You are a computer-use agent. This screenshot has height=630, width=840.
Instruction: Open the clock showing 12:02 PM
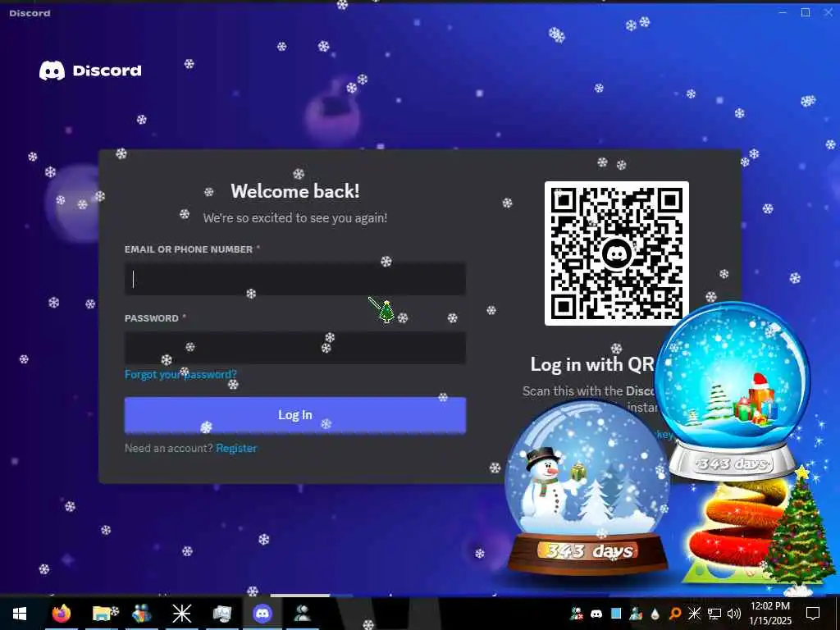tap(770, 614)
